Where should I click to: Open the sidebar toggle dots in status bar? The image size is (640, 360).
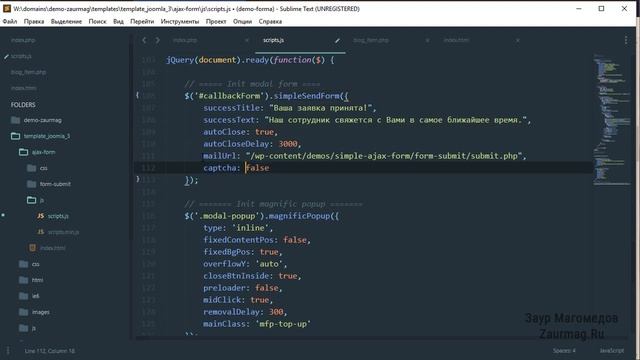pos(7,351)
